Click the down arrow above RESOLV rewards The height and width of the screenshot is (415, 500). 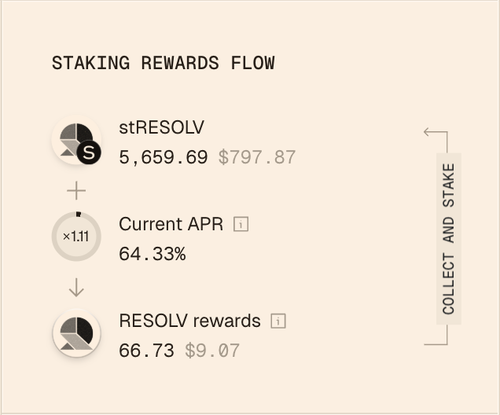(76, 287)
